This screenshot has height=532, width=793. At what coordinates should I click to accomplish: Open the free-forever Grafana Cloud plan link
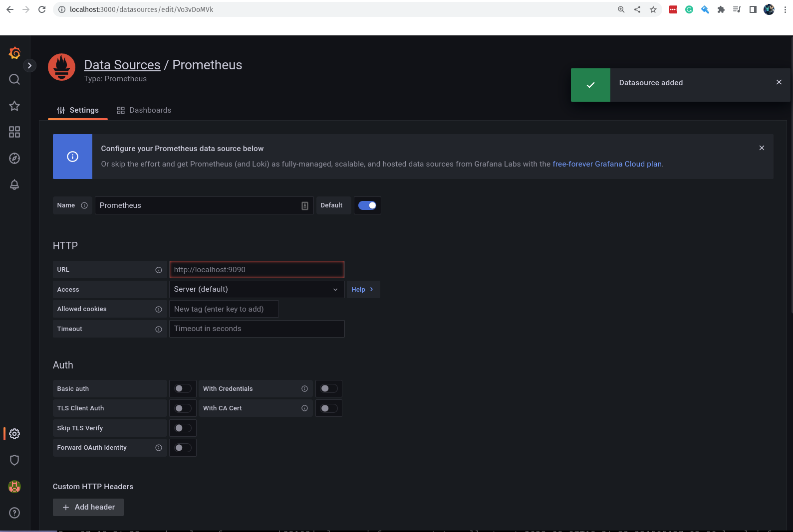pyautogui.click(x=607, y=164)
